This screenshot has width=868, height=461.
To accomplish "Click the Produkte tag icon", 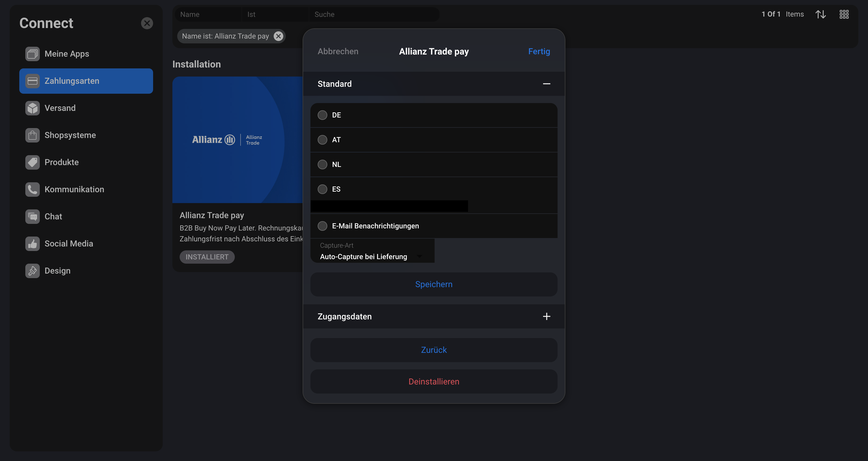I will pos(32,162).
